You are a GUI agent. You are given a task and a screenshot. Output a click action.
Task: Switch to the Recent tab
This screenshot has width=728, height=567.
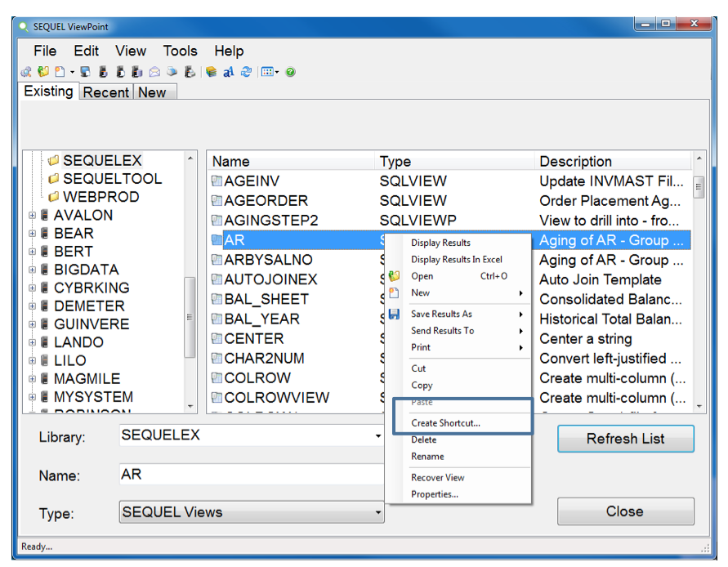coord(106,92)
